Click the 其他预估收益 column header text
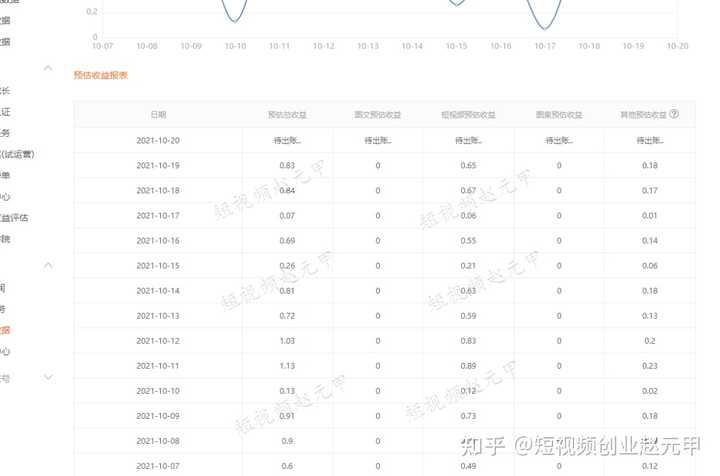Screen dimensions: 720x476 643,114
